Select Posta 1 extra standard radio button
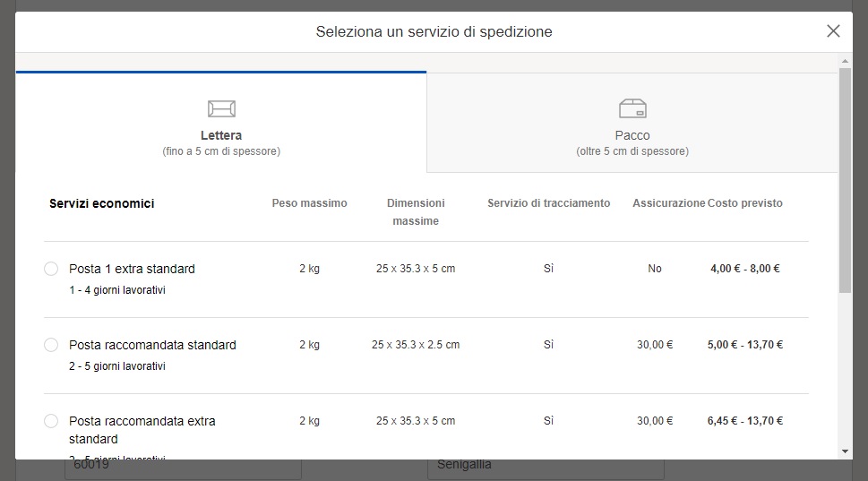 [51, 269]
